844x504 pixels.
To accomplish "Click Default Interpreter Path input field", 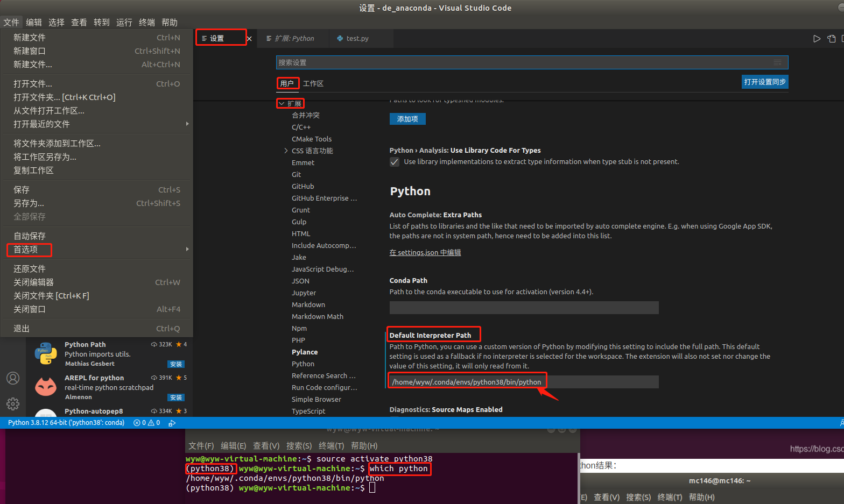I will point(524,382).
